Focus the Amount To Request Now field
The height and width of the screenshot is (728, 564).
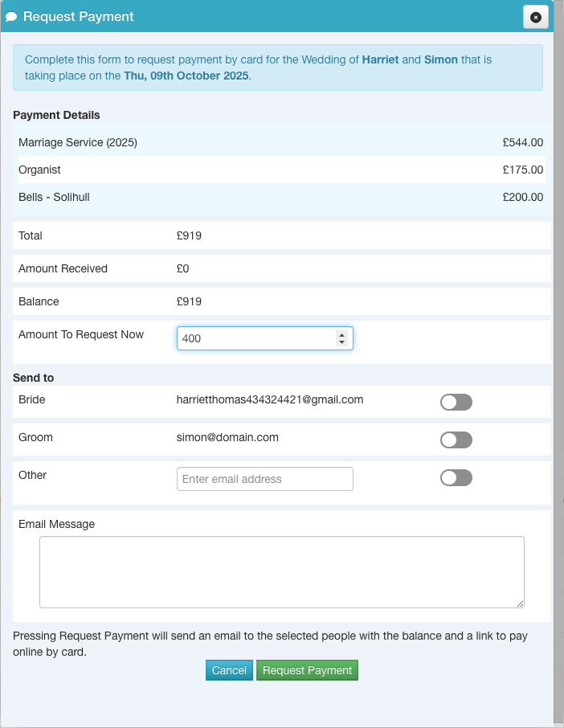tap(264, 338)
